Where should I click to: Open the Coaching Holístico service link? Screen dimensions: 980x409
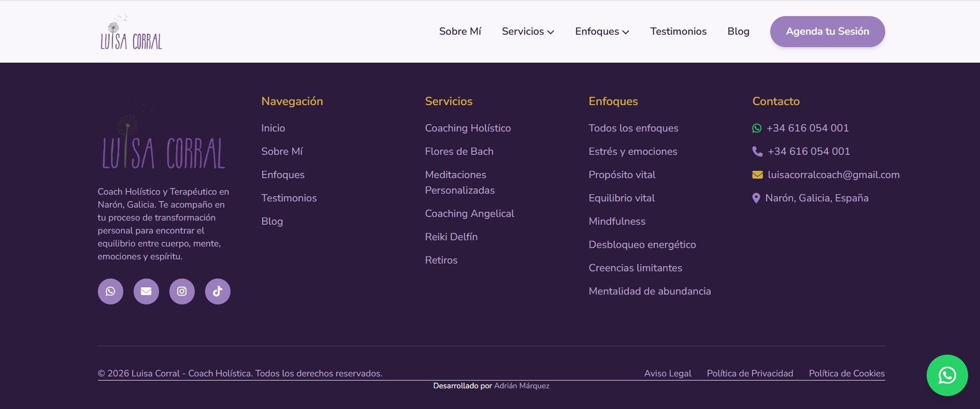tap(468, 128)
